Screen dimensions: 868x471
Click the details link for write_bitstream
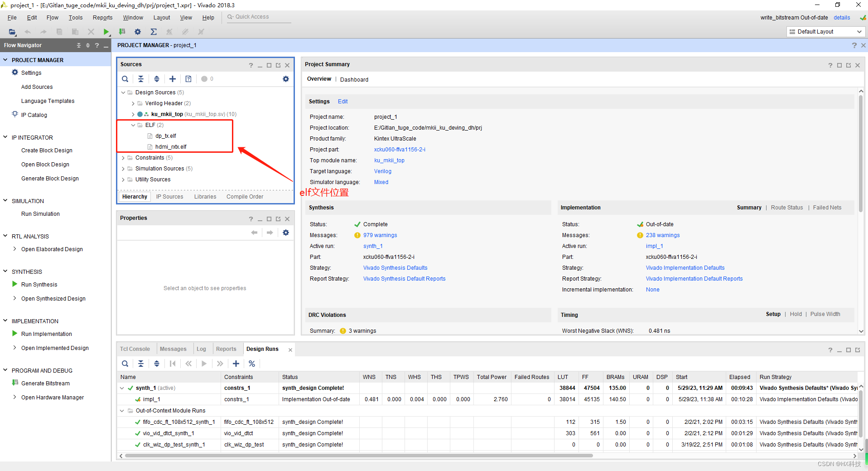[842, 18]
